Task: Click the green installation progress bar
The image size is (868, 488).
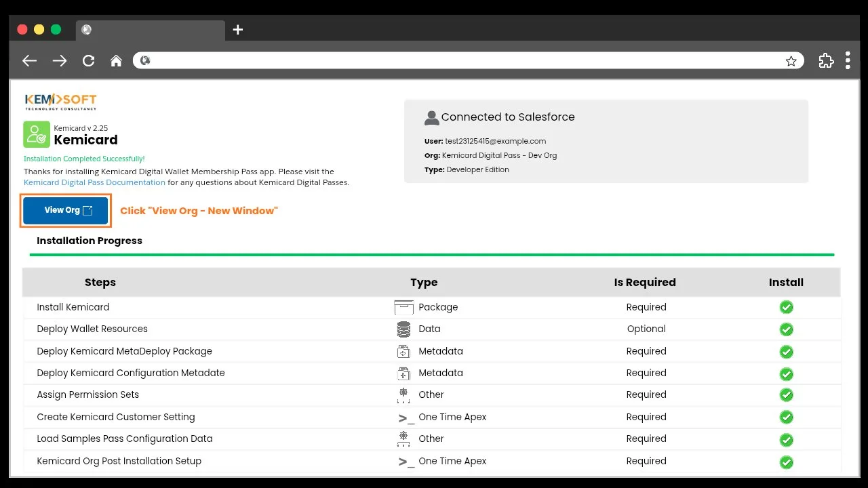Action: pyautogui.click(x=432, y=255)
